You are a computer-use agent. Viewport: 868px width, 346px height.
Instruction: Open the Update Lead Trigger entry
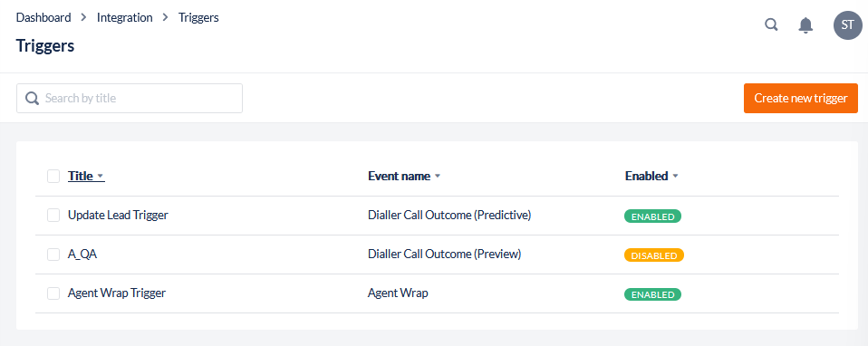[118, 215]
